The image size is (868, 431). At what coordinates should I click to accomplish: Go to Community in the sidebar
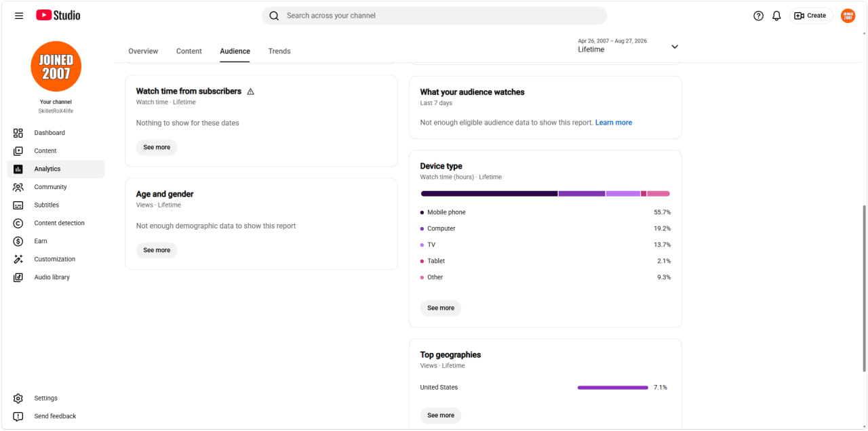tap(56, 187)
